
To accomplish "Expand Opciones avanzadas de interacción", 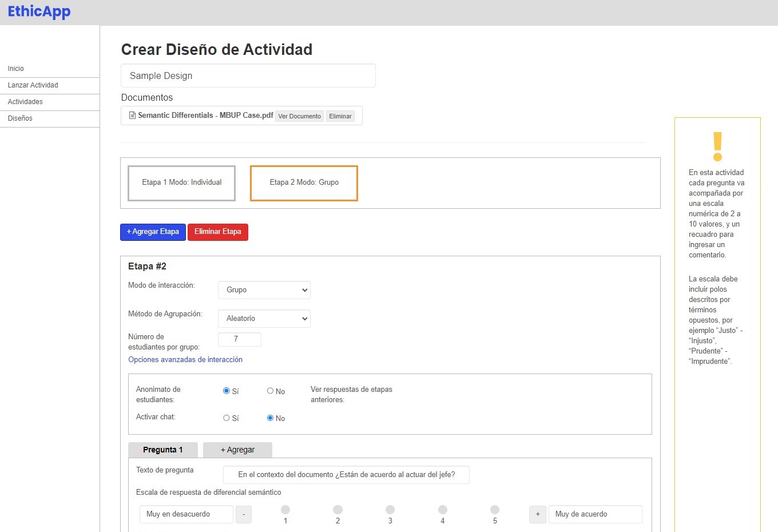I will tap(185, 360).
